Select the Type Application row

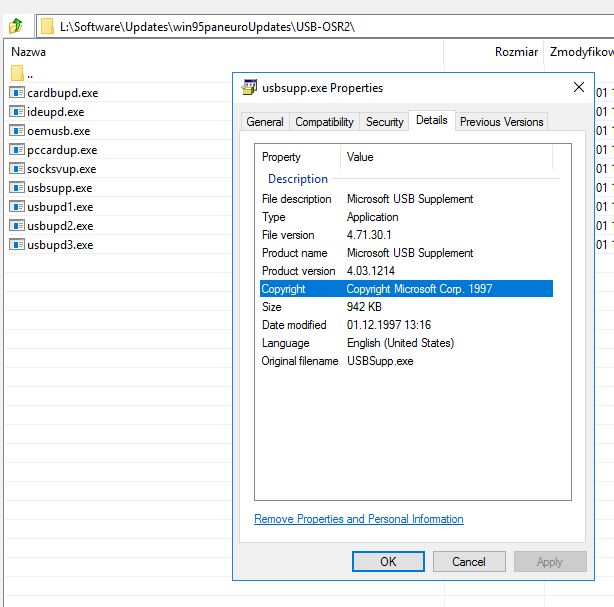pyautogui.click(x=406, y=217)
